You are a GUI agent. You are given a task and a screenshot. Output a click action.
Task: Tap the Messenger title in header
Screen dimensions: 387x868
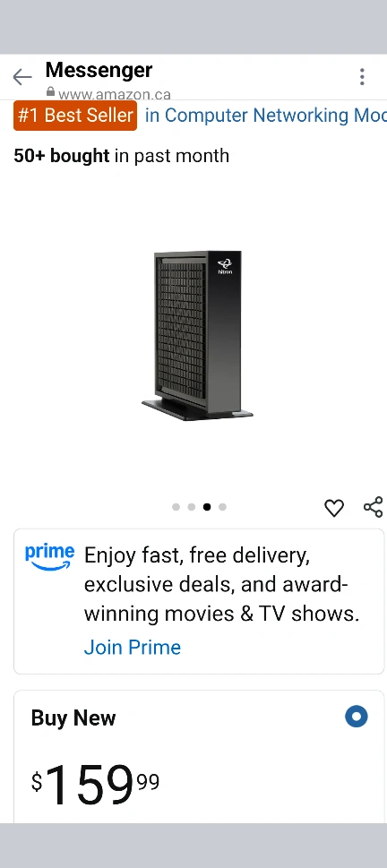coord(99,70)
